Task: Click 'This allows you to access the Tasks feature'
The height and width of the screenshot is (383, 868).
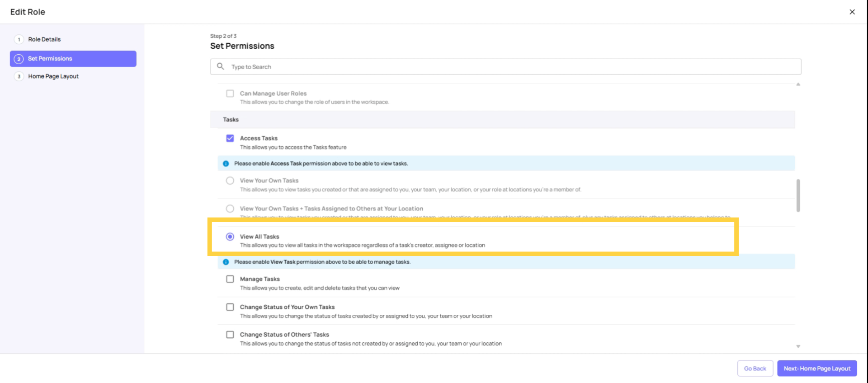Action: [x=293, y=147]
